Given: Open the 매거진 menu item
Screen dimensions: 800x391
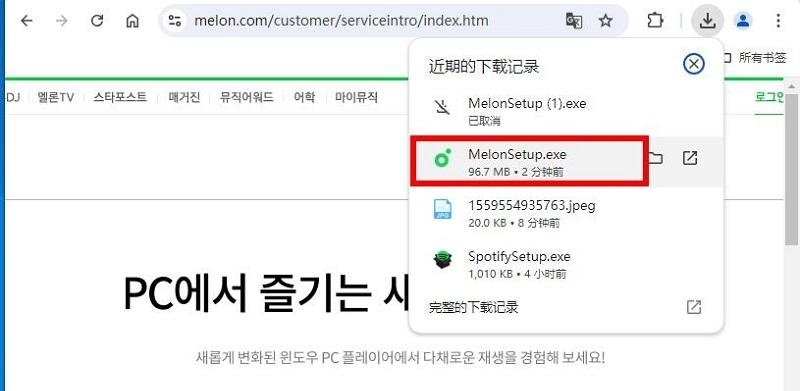Looking at the screenshot, I should [184, 97].
